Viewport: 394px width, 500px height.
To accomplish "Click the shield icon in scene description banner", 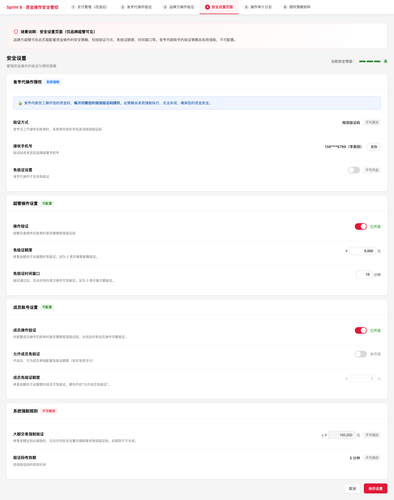I will [16, 32].
